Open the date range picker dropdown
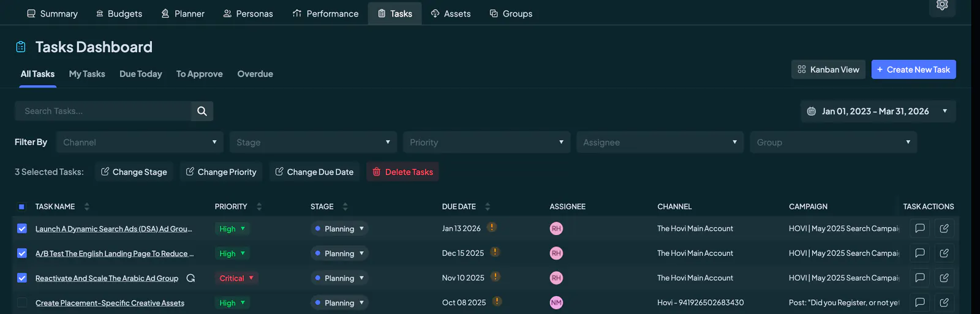The width and height of the screenshot is (980, 314). (878, 111)
